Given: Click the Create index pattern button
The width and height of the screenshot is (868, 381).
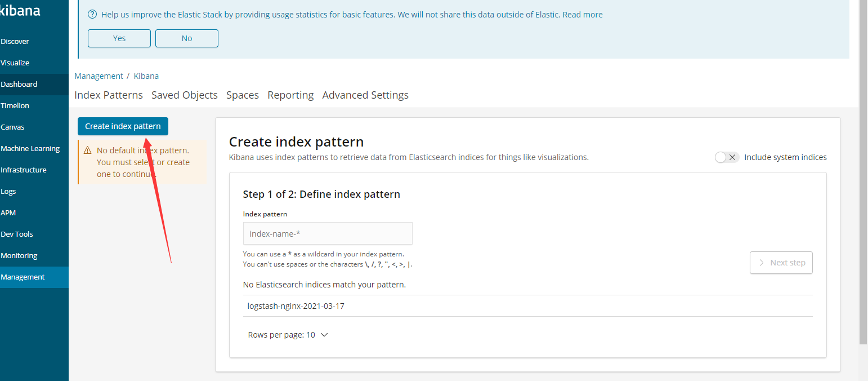Looking at the screenshot, I should click(x=123, y=126).
